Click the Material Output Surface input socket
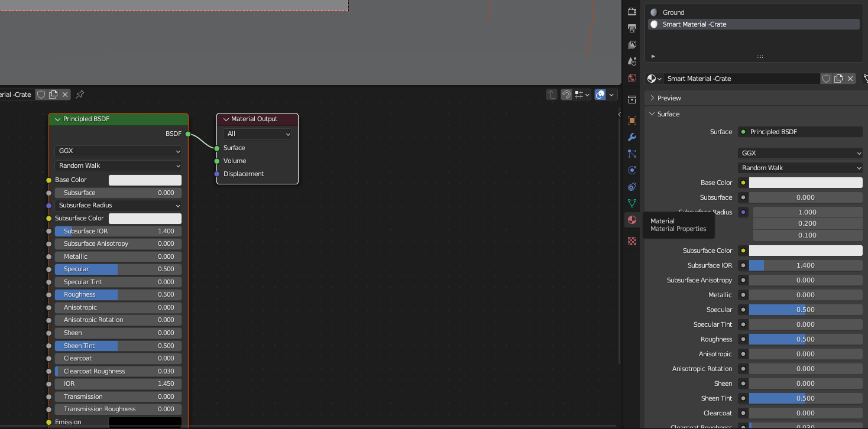868x429 pixels. tap(217, 148)
